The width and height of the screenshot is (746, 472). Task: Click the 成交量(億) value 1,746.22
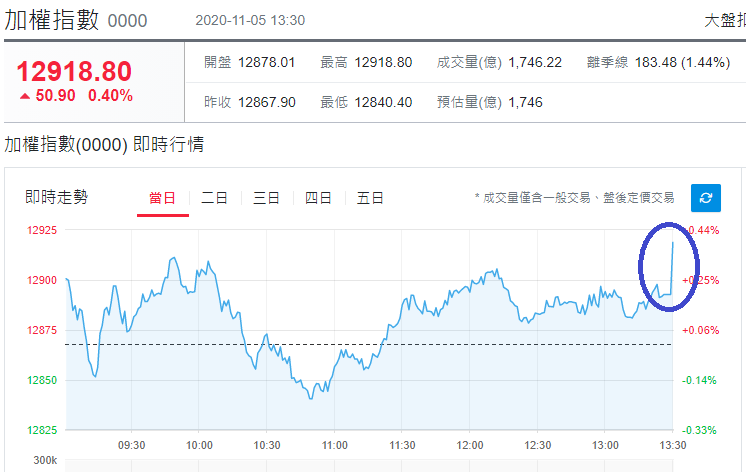[535, 62]
